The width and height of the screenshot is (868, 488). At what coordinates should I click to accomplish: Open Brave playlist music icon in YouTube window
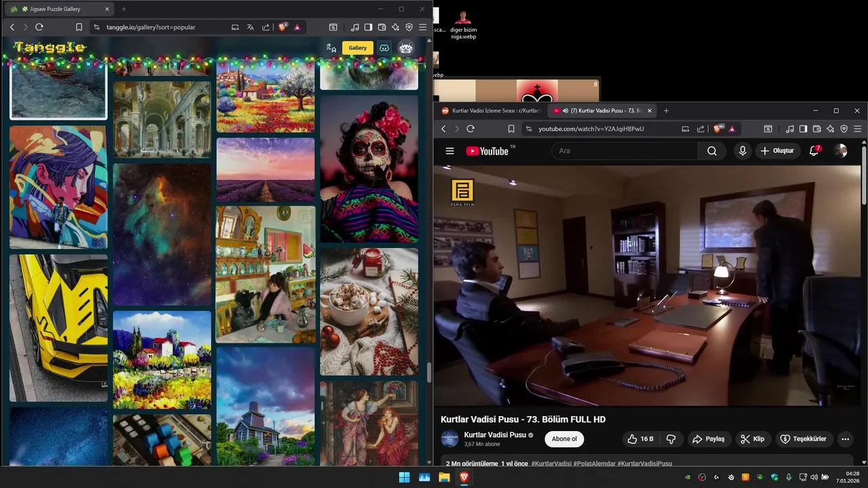[789, 129]
